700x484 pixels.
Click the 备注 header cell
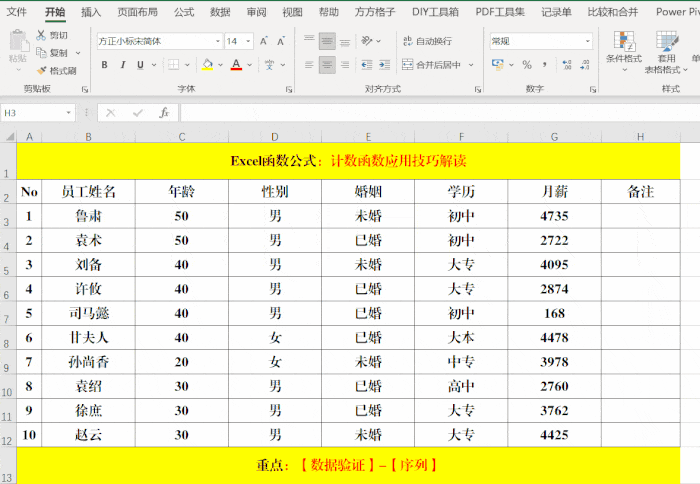click(641, 192)
